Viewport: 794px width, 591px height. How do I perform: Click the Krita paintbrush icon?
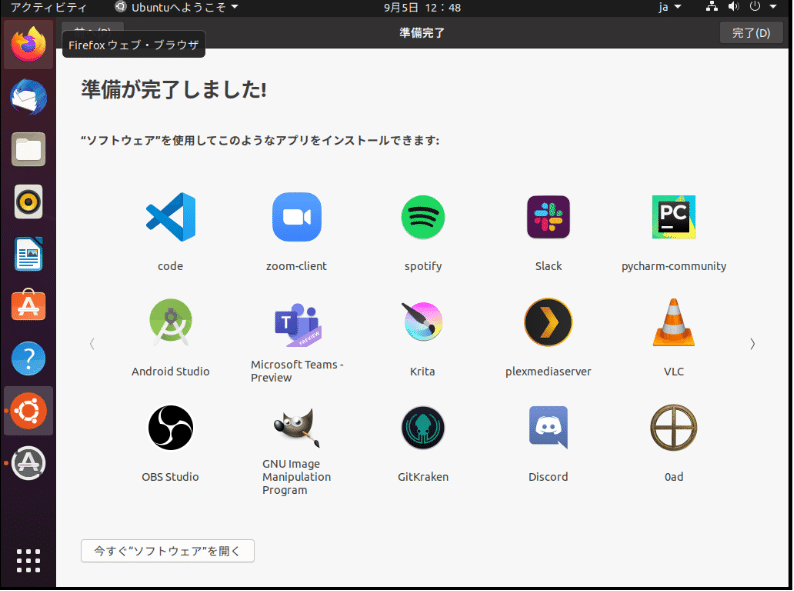coord(423,321)
